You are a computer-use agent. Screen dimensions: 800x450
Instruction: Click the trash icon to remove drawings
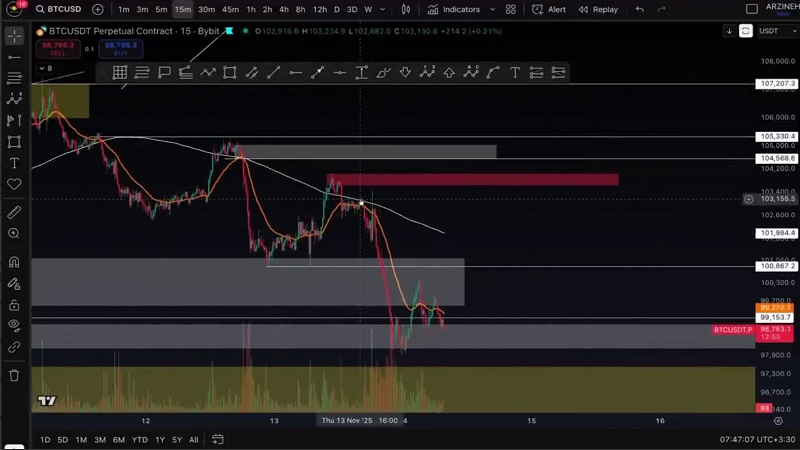[14, 375]
